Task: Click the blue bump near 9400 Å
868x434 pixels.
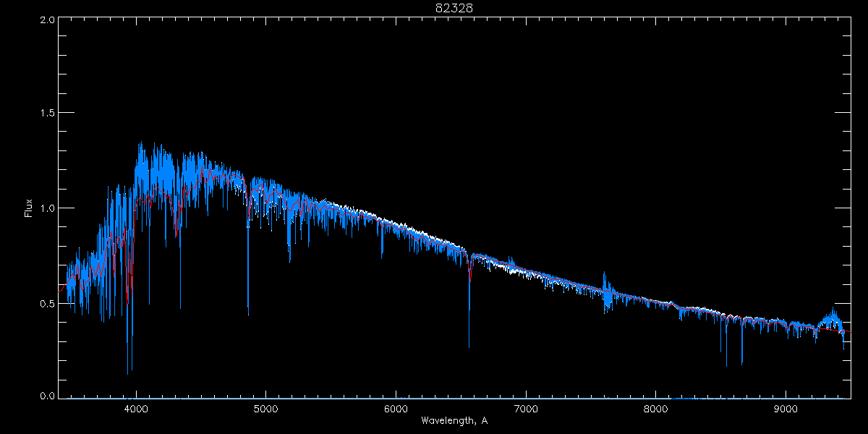Action: [833, 318]
